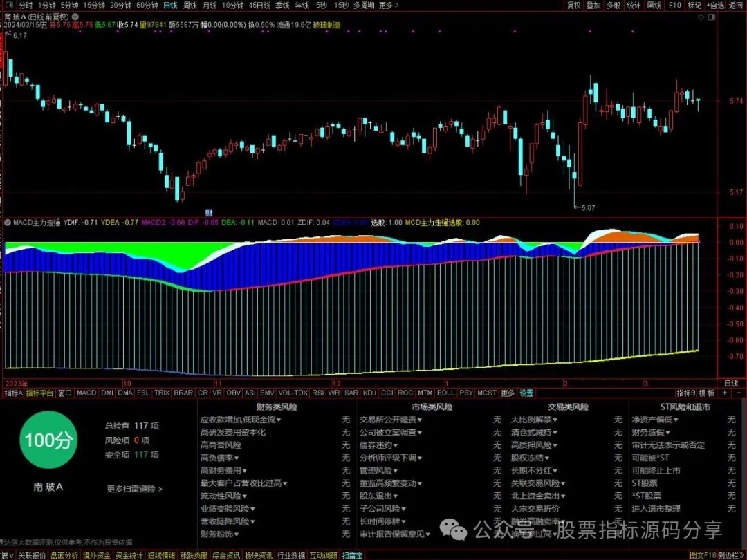Screen dimensions: 747x560
Task: Click the 多股 toolbar button
Action: pyautogui.click(x=614, y=6)
